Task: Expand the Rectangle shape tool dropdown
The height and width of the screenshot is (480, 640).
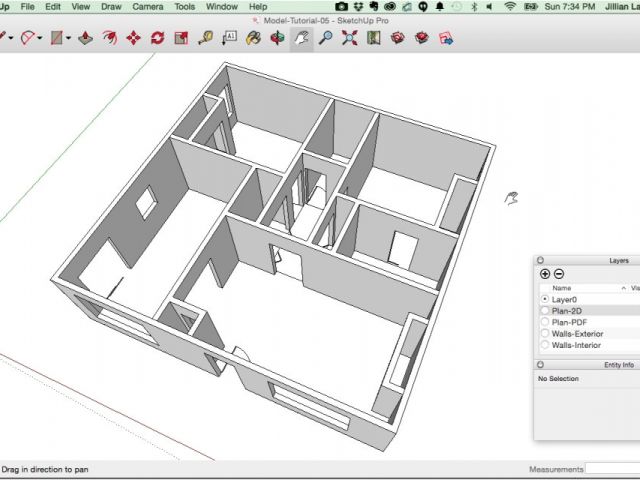Action: (68, 39)
